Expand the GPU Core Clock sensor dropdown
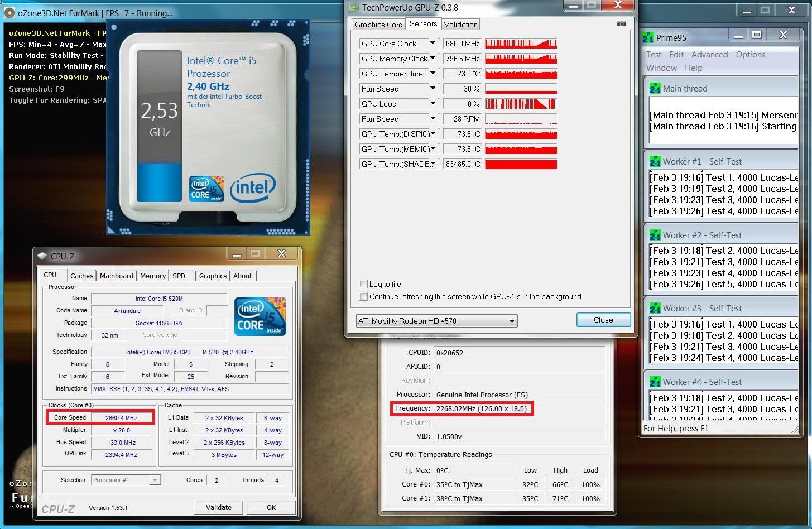This screenshot has height=529, width=812. point(432,44)
